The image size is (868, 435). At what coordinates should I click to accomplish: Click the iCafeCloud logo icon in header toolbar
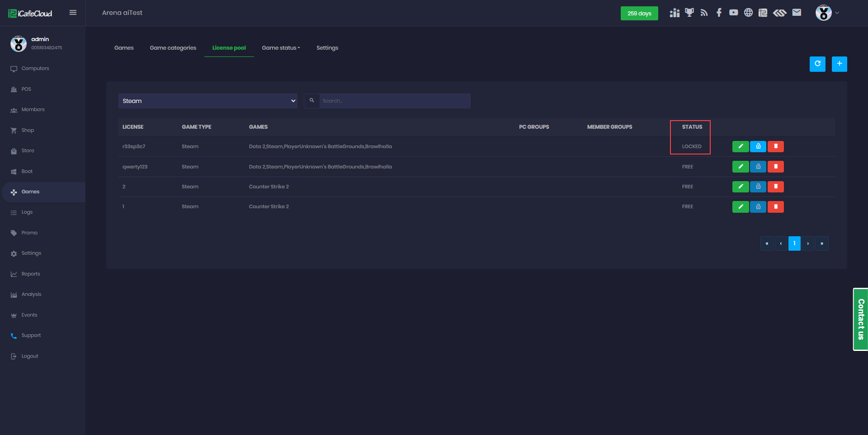[x=763, y=13]
